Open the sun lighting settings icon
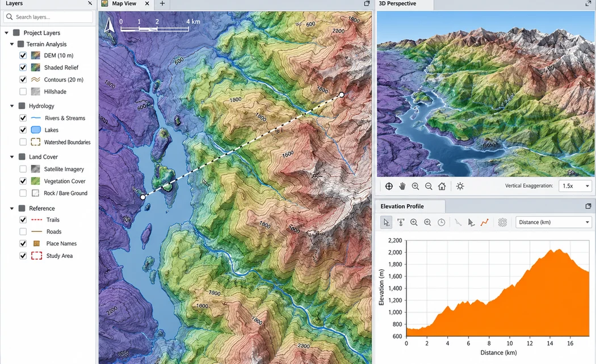Viewport: 596px width, 364px height. pos(460,187)
